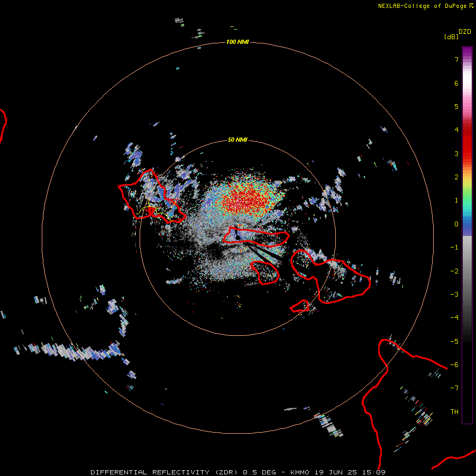Click (ZDR) in the bottom caption
This screenshot has width=476, height=476.
pyautogui.click(x=226, y=472)
